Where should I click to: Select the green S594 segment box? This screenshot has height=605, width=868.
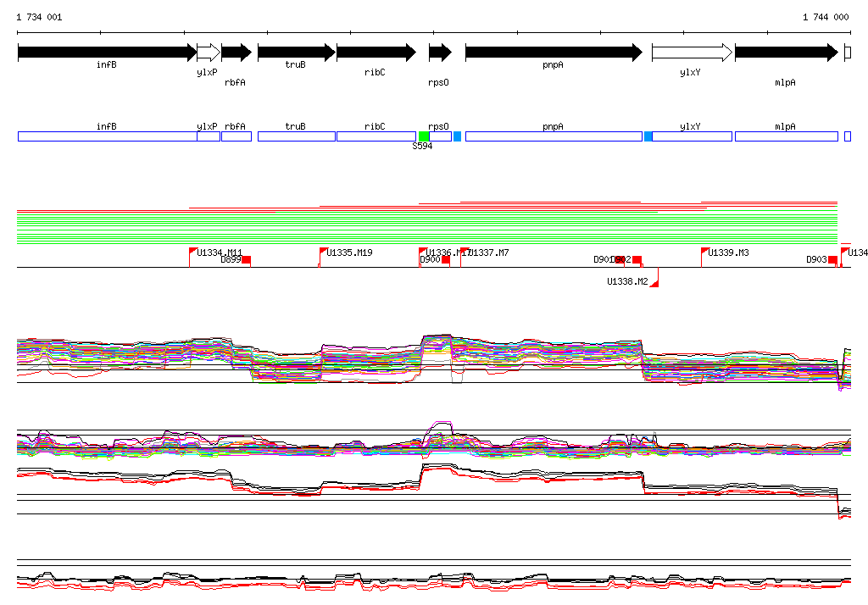point(424,136)
